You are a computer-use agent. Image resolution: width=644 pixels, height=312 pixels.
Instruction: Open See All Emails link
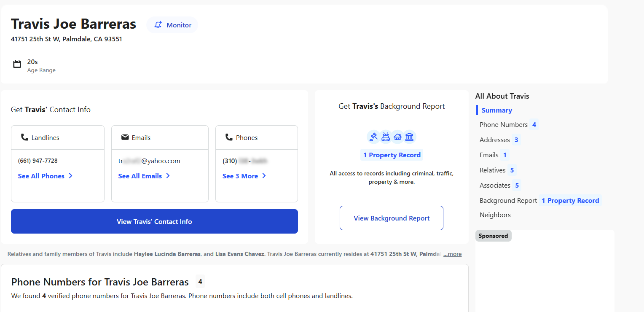(x=145, y=176)
